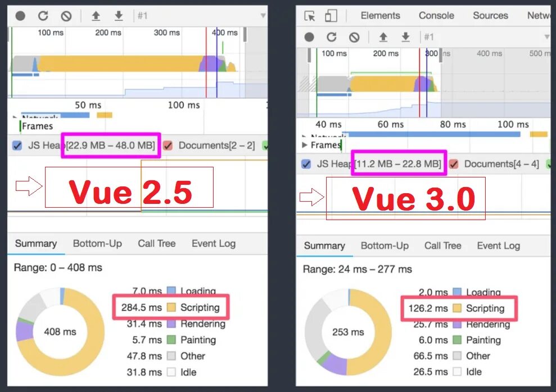Select the Call Tree tab in the Vue 3.0 panel
556x392 pixels.
pos(443,246)
